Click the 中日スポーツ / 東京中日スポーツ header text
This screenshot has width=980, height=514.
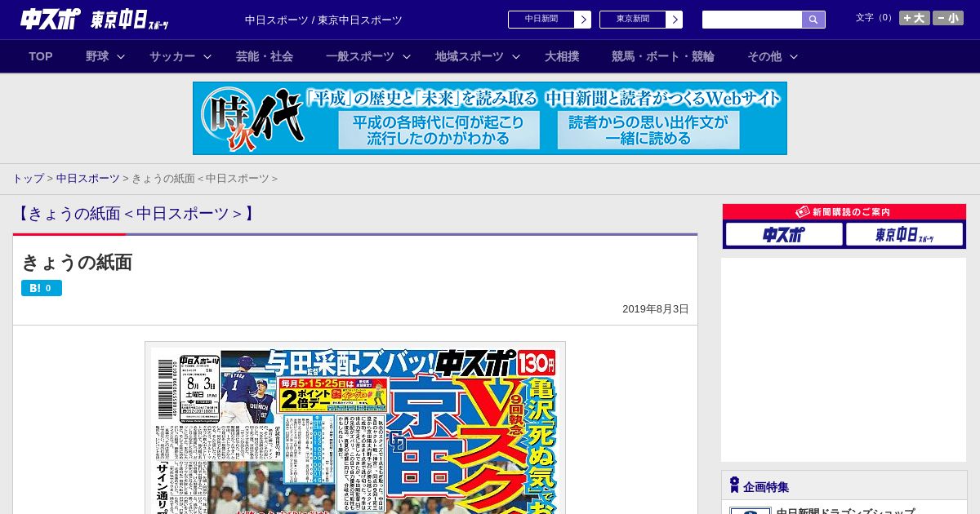(x=323, y=20)
